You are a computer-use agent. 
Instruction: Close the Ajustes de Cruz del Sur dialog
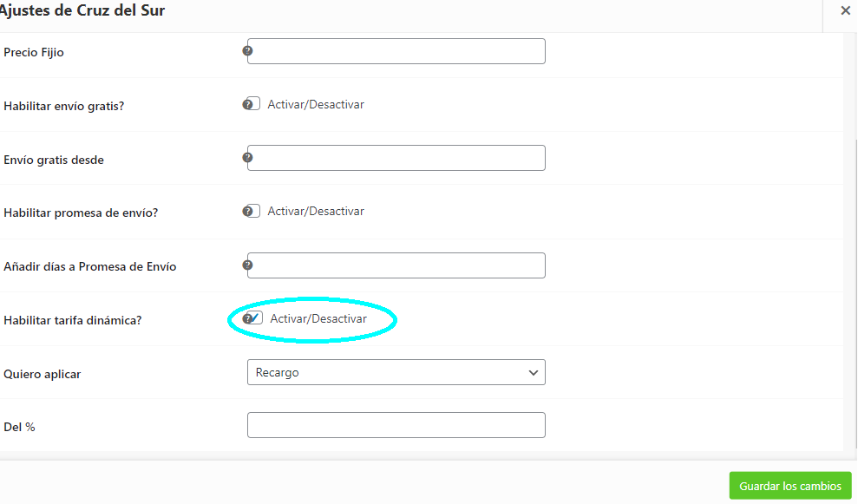point(845,10)
